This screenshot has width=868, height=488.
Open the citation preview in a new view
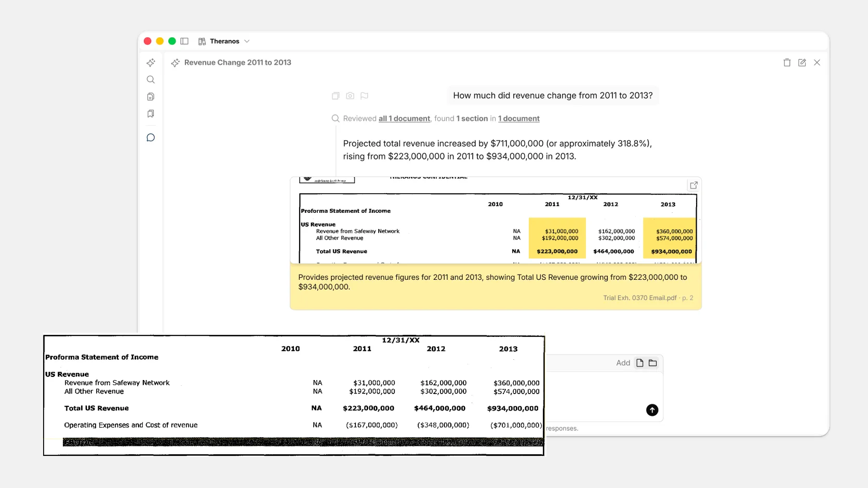pyautogui.click(x=693, y=185)
